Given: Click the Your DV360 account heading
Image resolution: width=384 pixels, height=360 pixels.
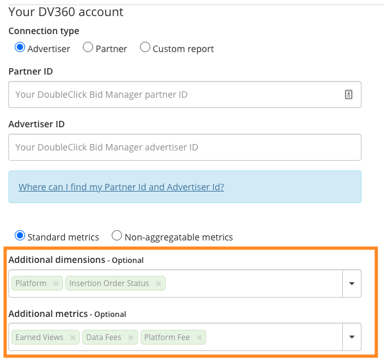Looking at the screenshot, I should [x=66, y=12].
